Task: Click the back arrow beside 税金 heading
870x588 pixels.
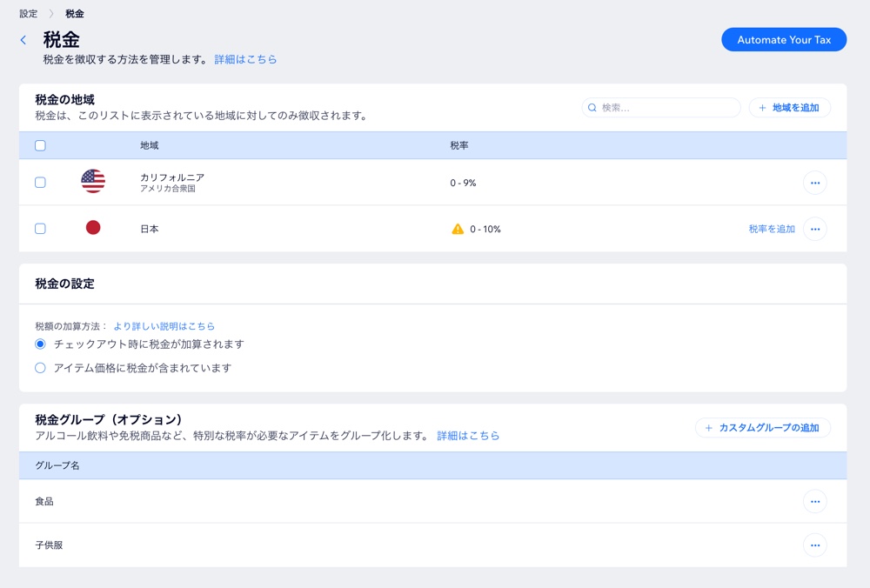Action: click(x=22, y=39)
